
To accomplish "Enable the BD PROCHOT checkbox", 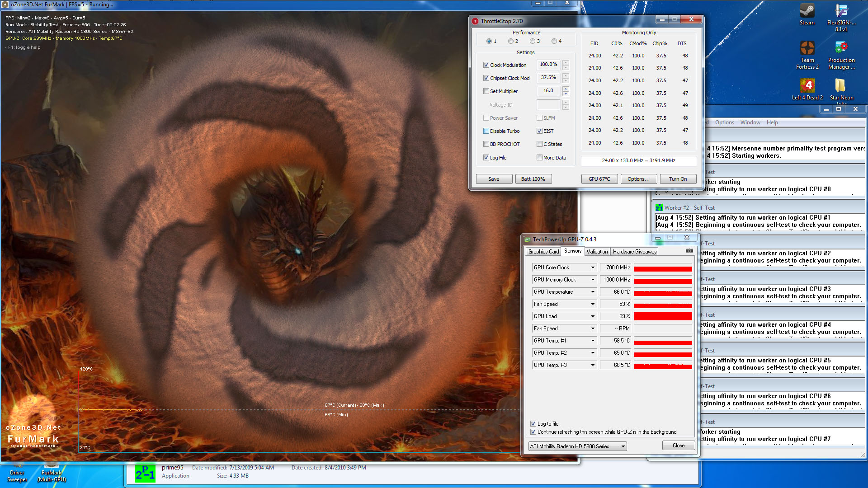I will click(x=486, y=144).
